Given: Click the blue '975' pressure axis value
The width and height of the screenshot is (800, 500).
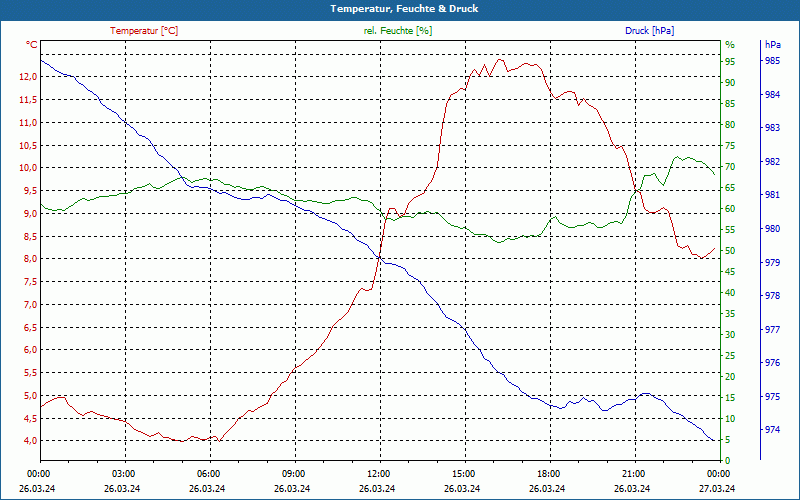Looking at the screenshot, I should [x=772, y=397].
